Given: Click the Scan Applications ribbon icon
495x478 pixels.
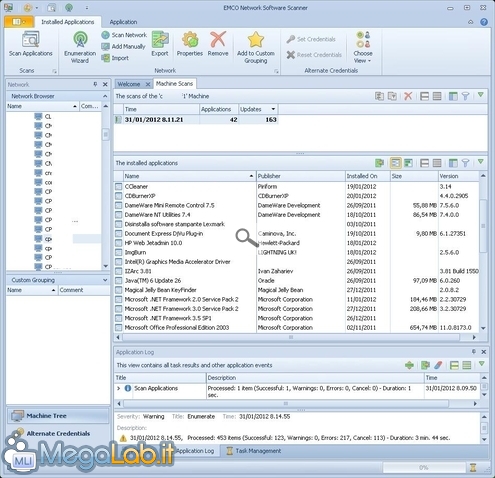Looking at the screenshot, I should coord(31,40).
